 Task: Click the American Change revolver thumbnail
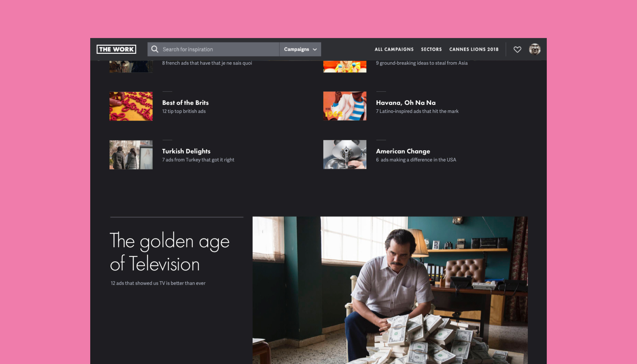click(x=345, y=154)
